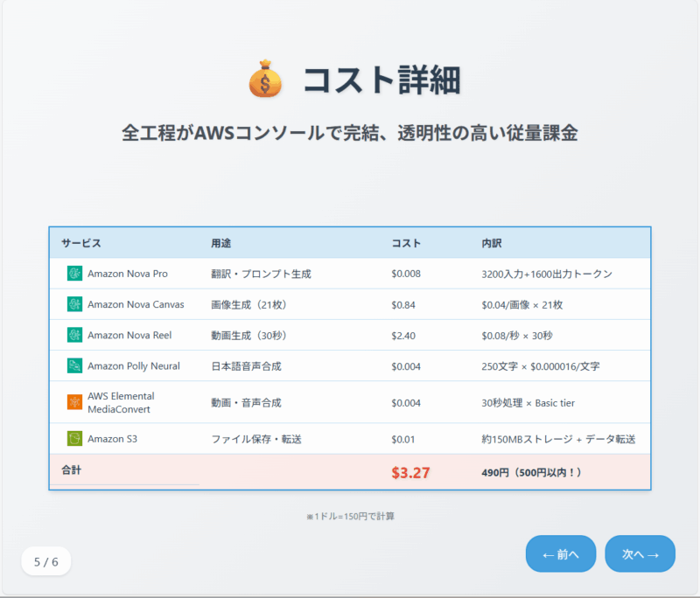
Task: Click the 5 / 6 page indicator
Action: pyautogui.click(x=46, y=561)
